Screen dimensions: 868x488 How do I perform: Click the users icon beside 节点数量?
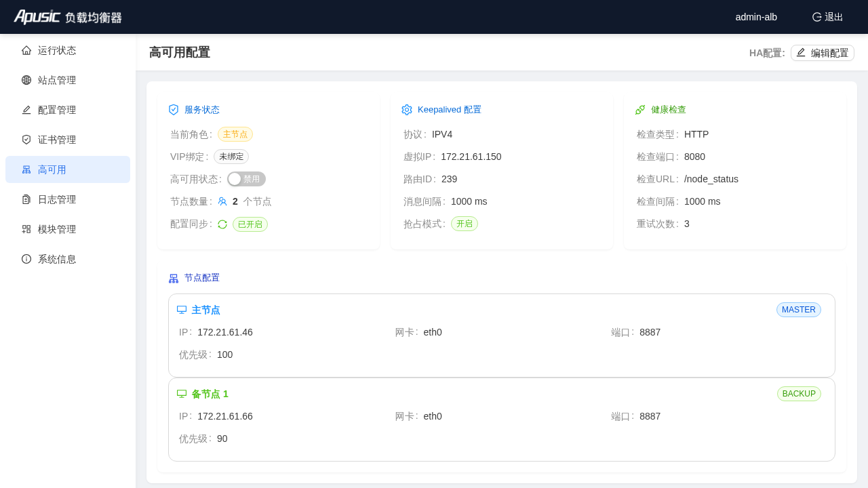point(222,201)
